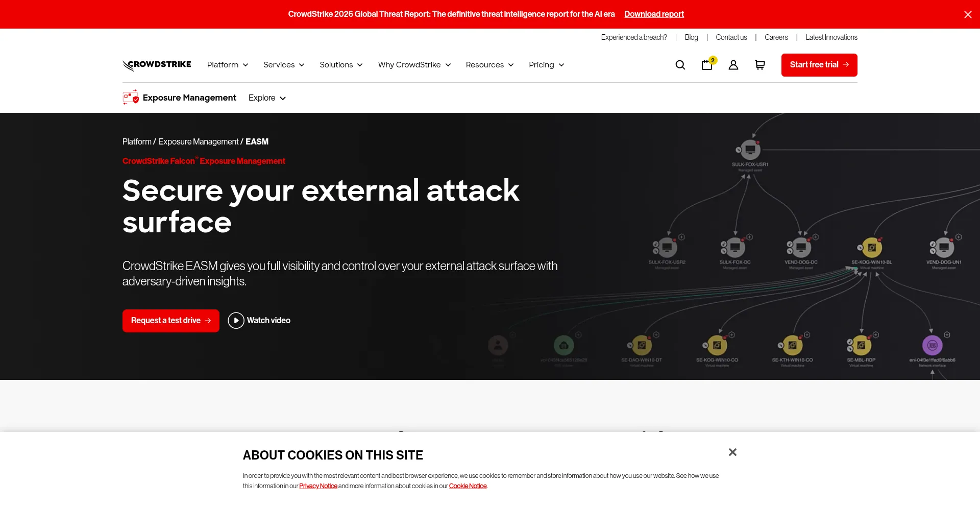Open the shopping cart icon

click(759, 65)
